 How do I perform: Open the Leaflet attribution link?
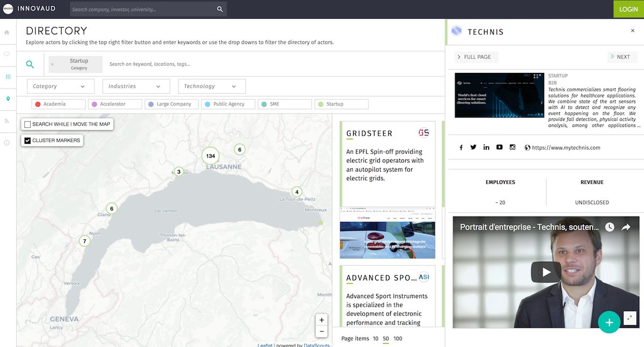(x=265, y=345)
